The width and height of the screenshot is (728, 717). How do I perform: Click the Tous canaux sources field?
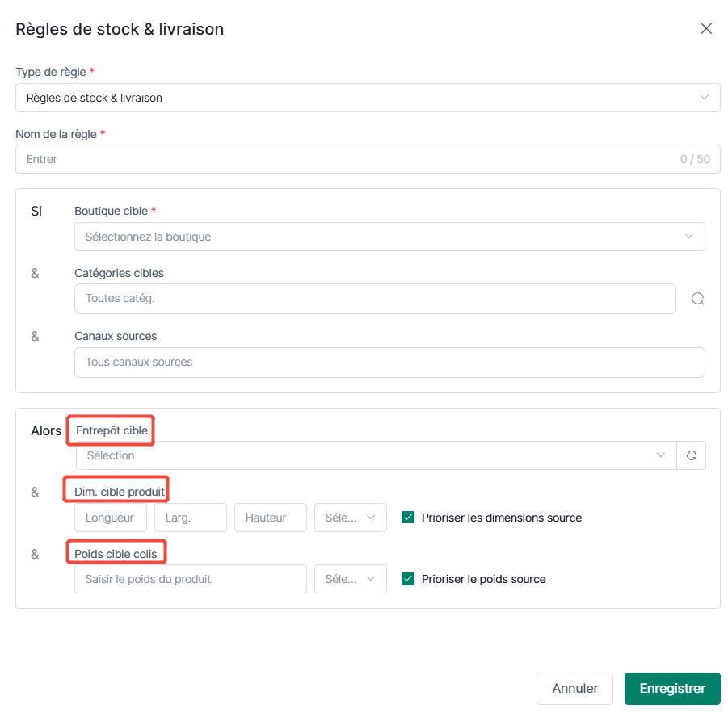point(389,363)
